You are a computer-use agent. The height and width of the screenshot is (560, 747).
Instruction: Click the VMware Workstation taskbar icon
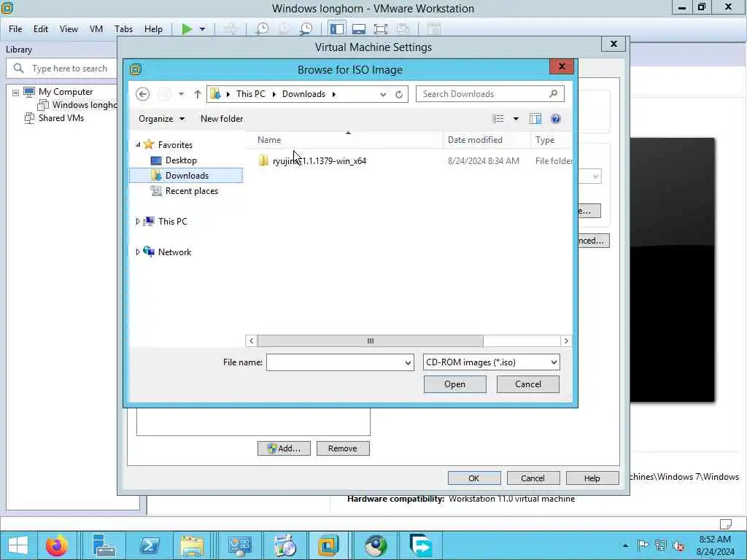point(328,545)
